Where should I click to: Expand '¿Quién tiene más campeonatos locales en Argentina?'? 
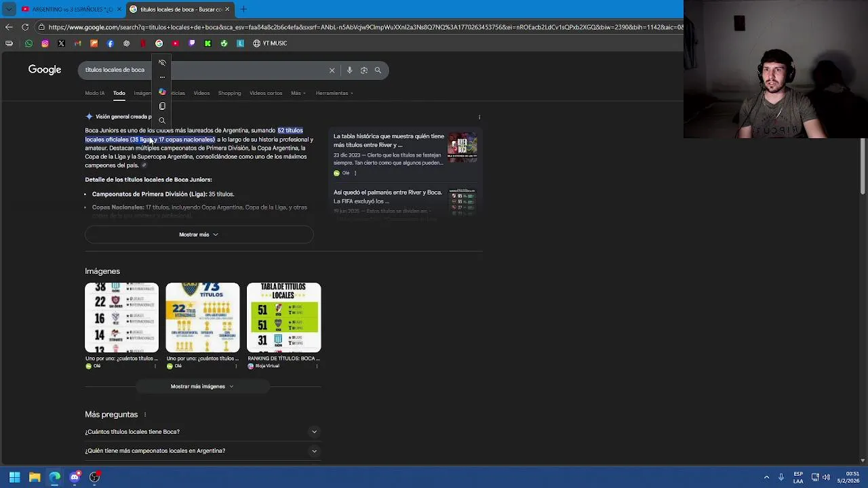[202, 451]
